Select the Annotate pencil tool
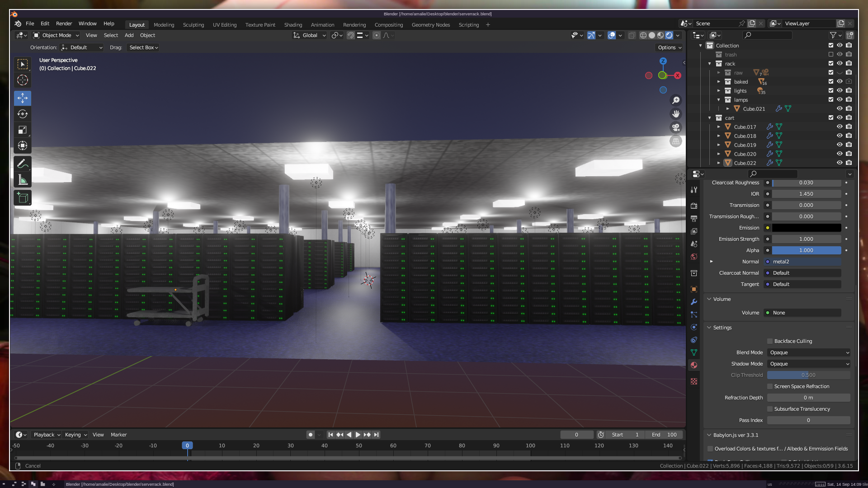Image resolution: width=868 pixels, height=488 pixels. [23, 164]
